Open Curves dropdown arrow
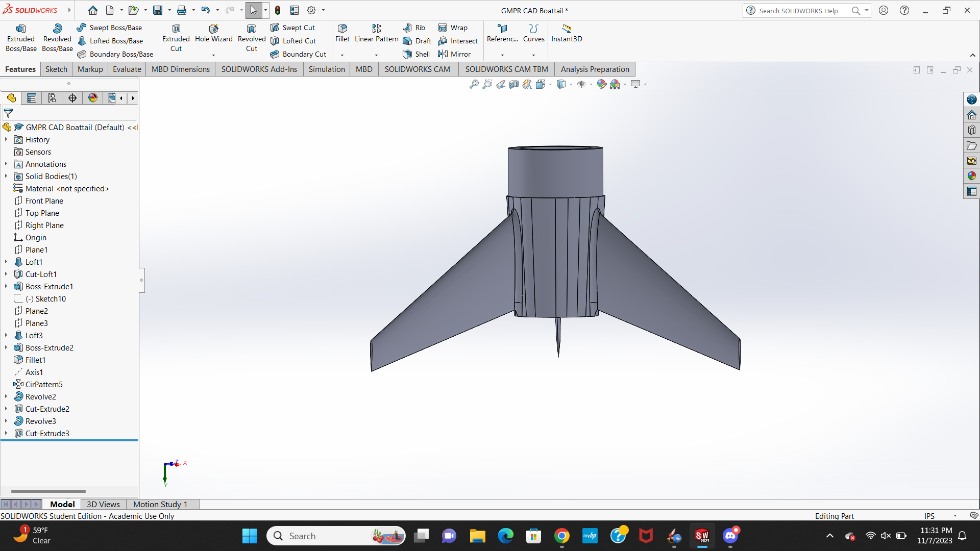This screenshot has width=980, height=551. coord(533,55)
